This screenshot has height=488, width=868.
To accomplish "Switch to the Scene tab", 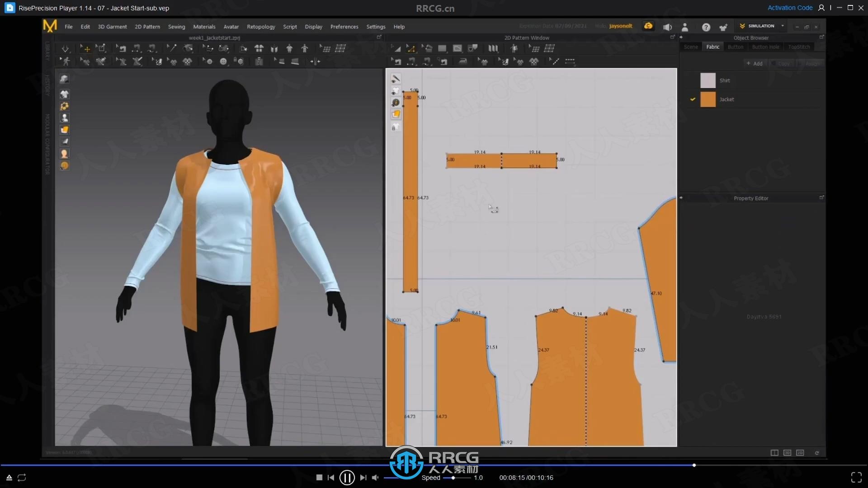I will 690,47.
